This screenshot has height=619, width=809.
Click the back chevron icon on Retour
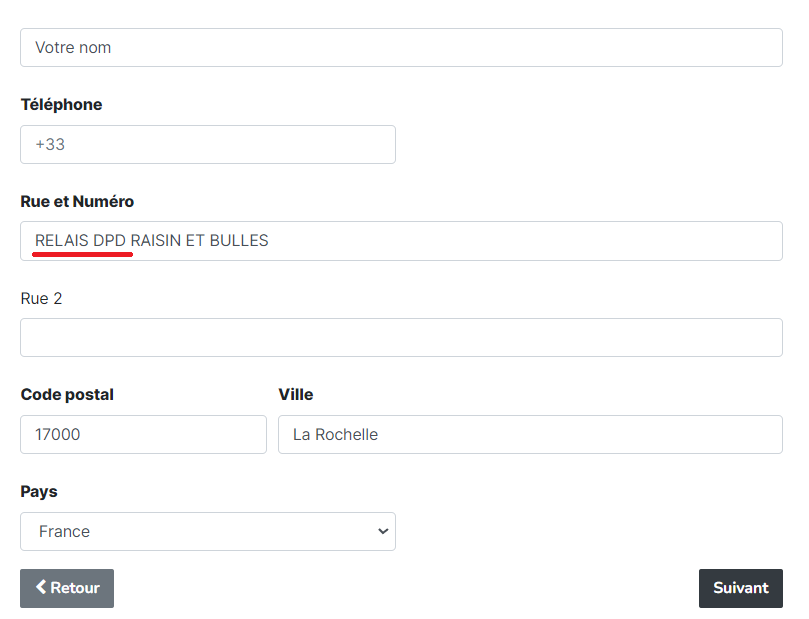coord(41,587)
